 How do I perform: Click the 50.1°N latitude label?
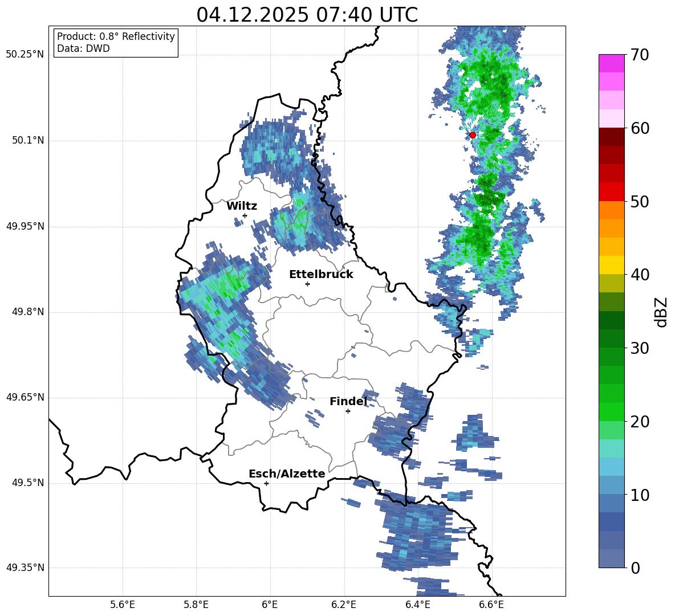29,141
